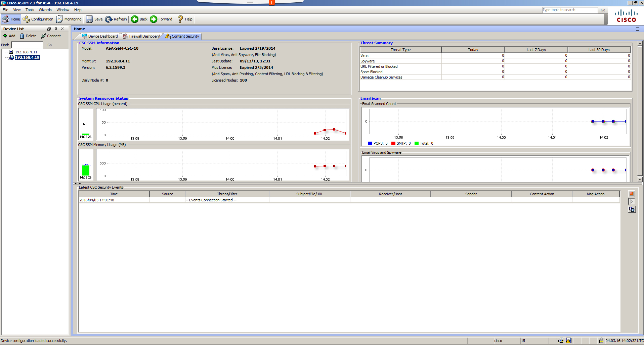This screenshot has width=644, height=346.
Task: Add a device to the Device List
Action: (9, 36)
